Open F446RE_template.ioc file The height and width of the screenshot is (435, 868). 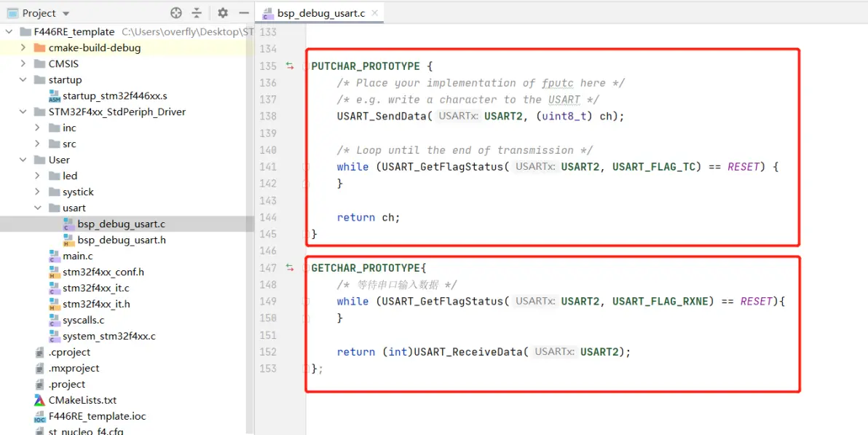point(97,416)
